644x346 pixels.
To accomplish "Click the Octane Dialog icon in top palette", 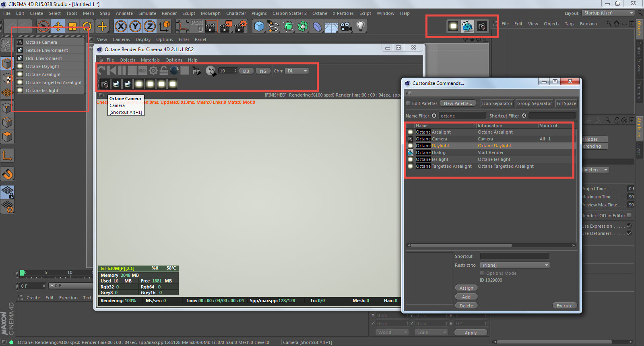I will click(467, 26).
